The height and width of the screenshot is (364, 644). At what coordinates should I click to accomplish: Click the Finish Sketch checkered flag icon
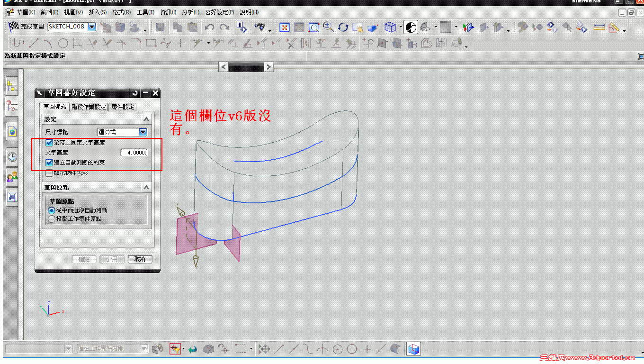click(14, 27)
